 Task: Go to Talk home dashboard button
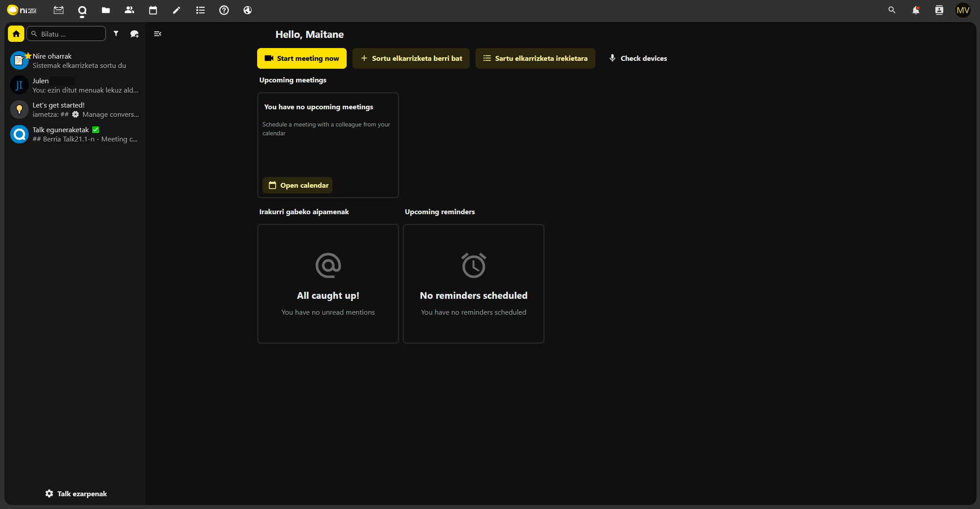[16, 34]
